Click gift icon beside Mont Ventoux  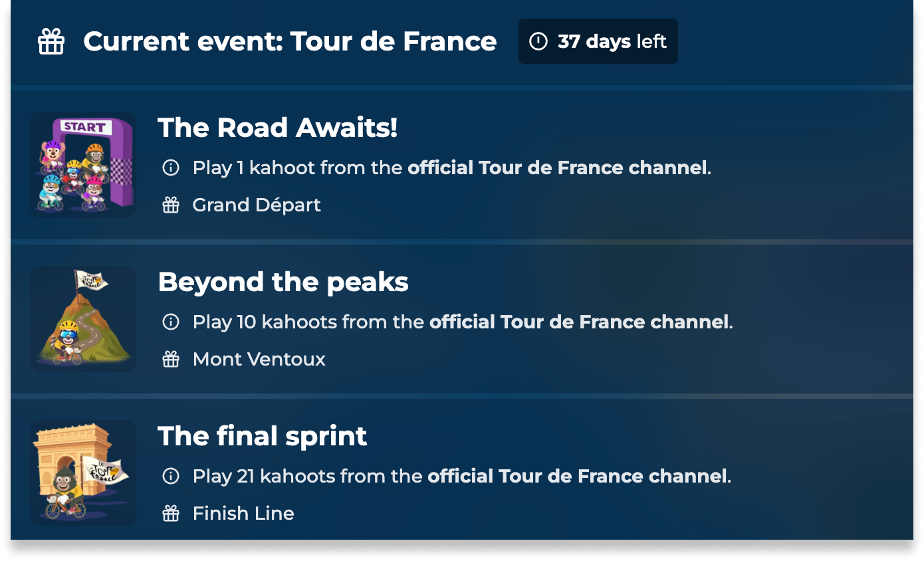point(171,360)
